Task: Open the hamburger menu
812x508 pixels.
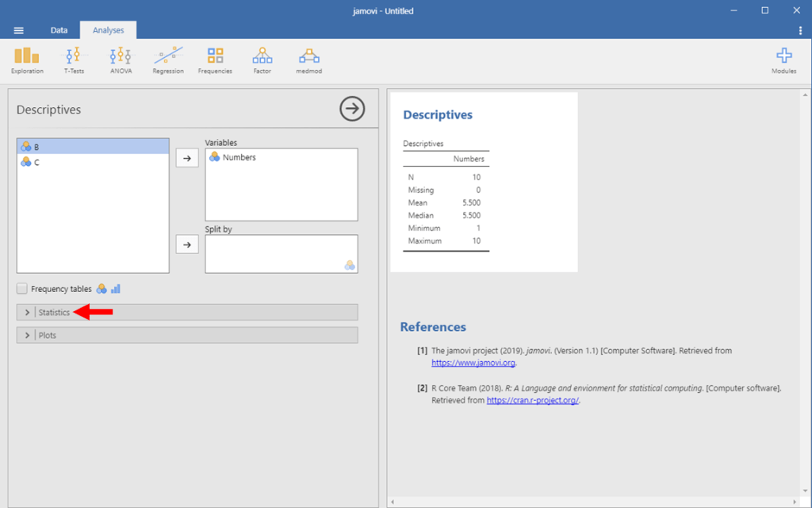Action: 18,29
